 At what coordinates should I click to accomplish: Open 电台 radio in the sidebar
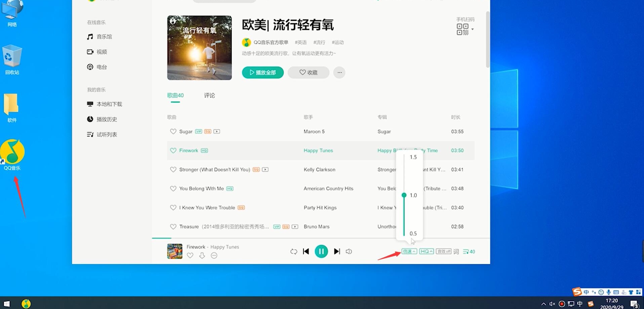[97, 67]
